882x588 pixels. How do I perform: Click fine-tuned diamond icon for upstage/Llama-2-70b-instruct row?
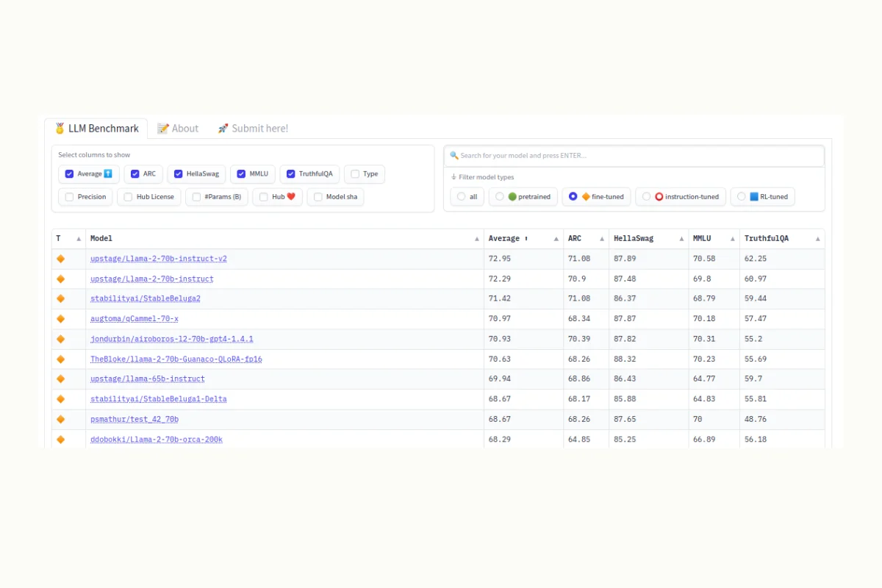pyautogui.click(x=61, y=279)
